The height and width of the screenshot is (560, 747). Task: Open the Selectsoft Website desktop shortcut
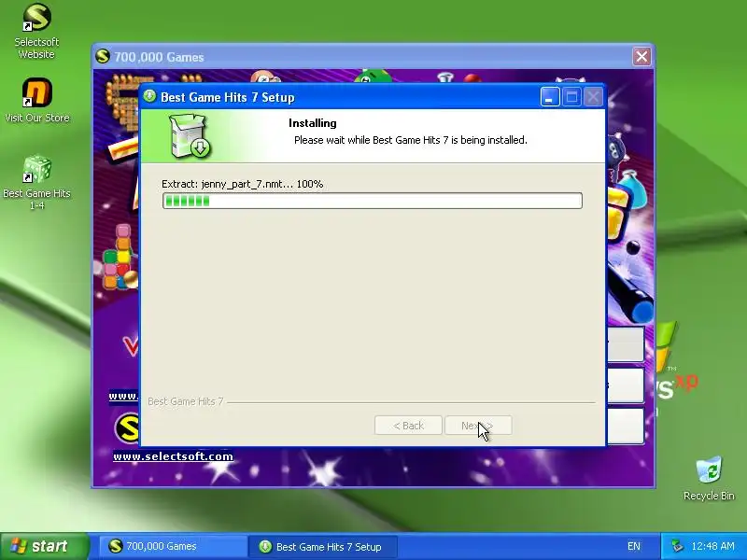(36, 31)
